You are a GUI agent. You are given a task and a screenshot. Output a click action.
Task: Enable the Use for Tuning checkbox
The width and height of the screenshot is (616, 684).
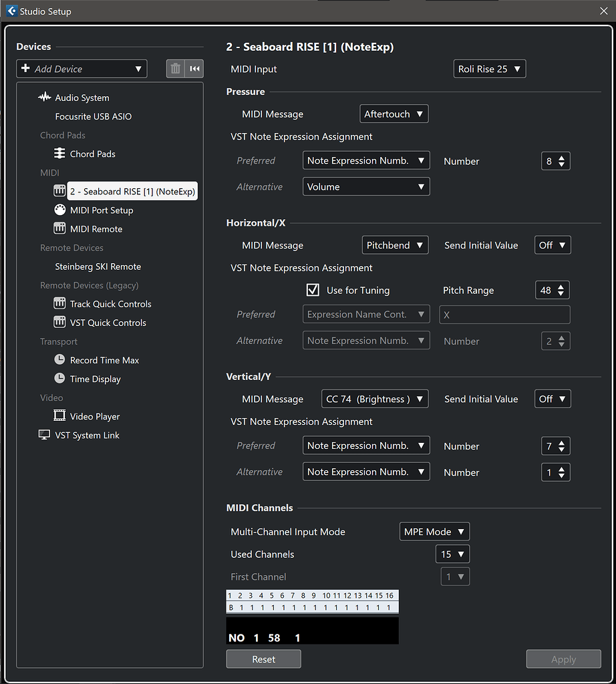(313, 290)
